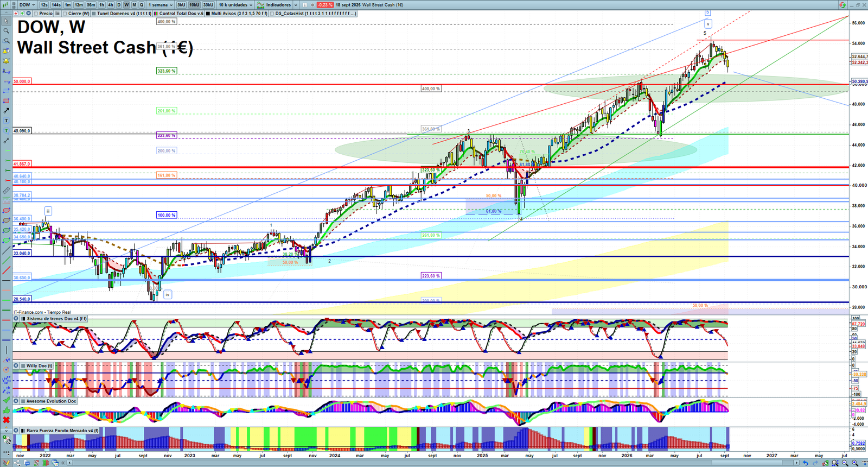Click the red plus icon beside Precio

click(16, 14)
